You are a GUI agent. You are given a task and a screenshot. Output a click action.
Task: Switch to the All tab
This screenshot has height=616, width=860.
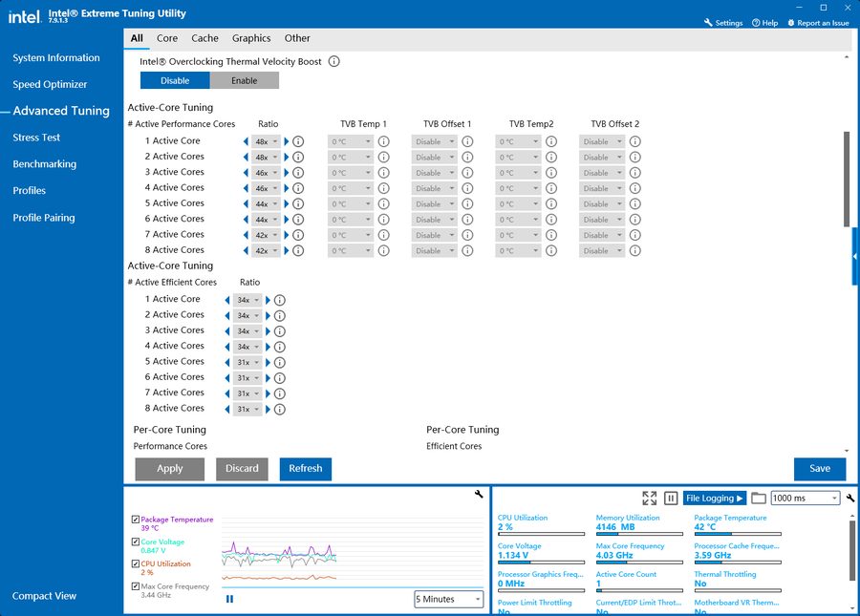137,38
